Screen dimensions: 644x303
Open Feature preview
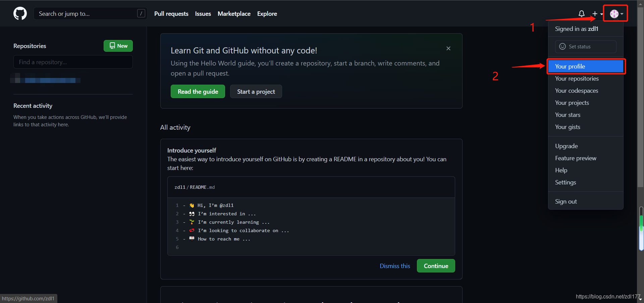[x=586, y=158]
